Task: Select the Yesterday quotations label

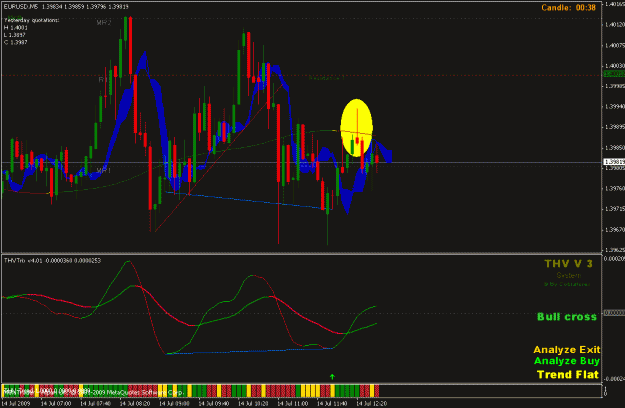Action: pos(31,20)
